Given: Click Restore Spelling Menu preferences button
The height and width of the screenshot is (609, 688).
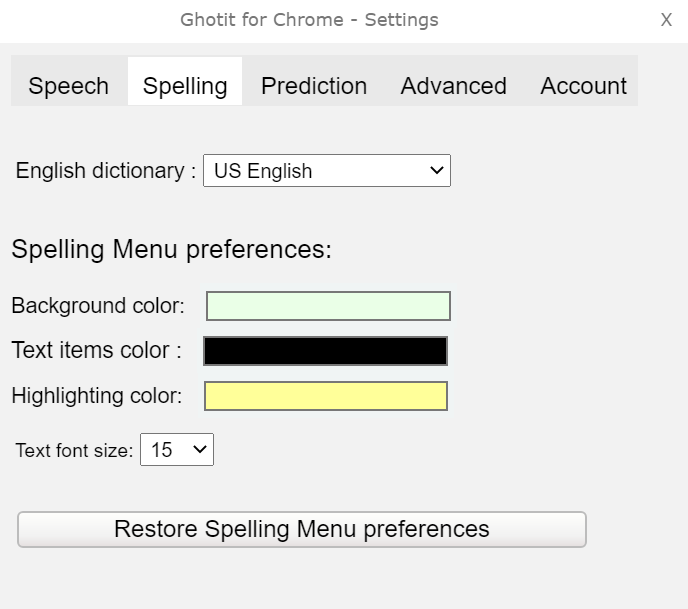Looking at the screenshot, I should [x=302, y=529].
